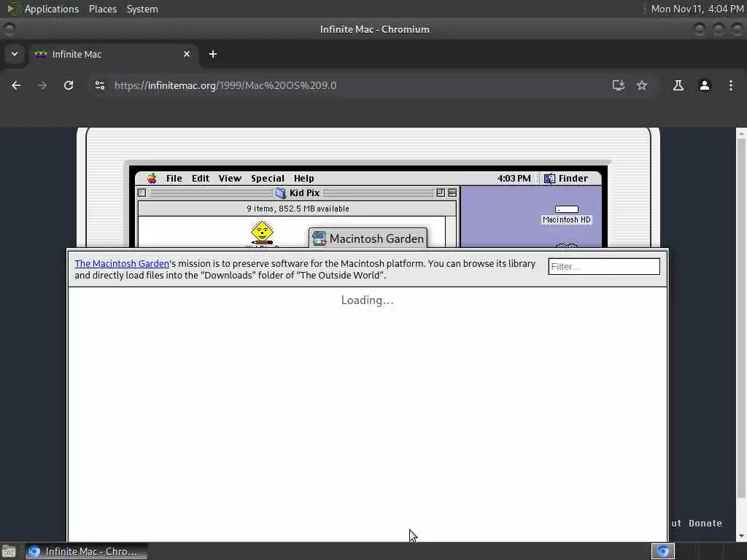Screen dimensions: 747x560
Task: Click the 4:03 PM Mac OS clock
Action: pos(514,179)
